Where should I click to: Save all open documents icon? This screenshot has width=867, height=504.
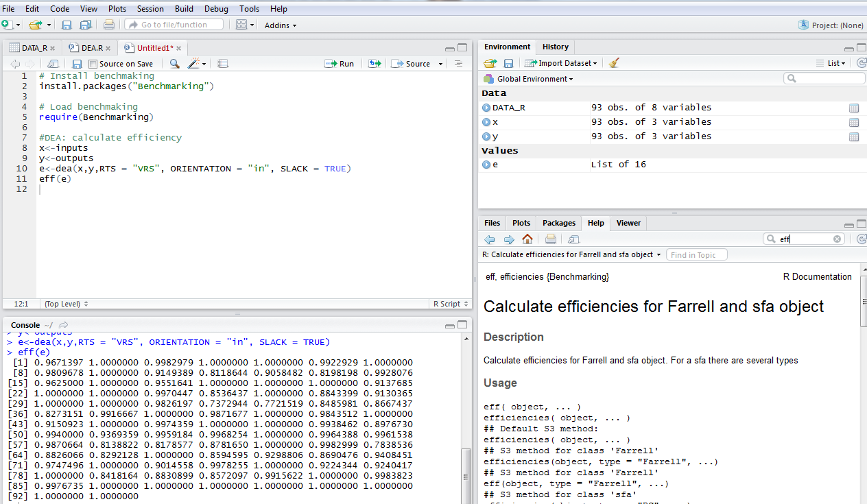pyautogui.click(x=86, y=25)
